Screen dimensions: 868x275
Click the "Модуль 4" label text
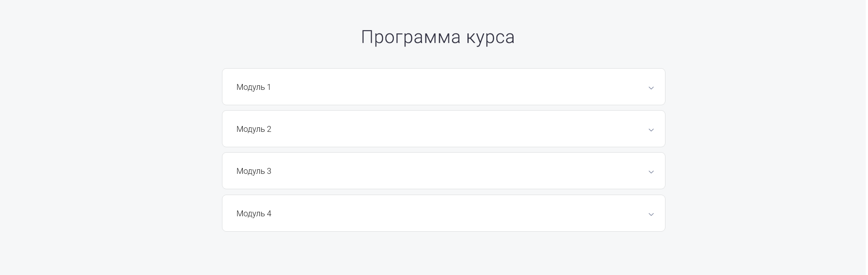pos(254,214)
